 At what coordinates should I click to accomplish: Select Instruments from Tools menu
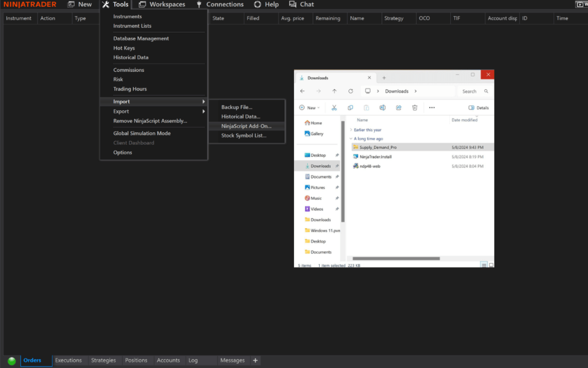coord(127,17)
